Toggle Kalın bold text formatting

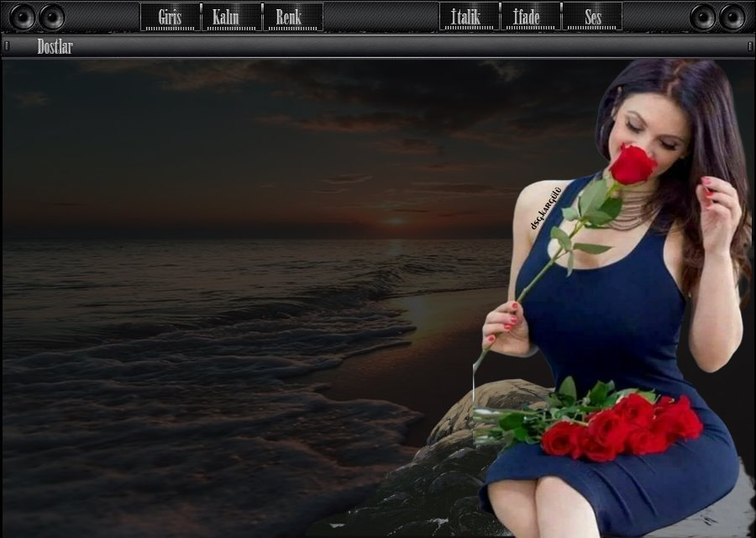(x=232, y=17)
